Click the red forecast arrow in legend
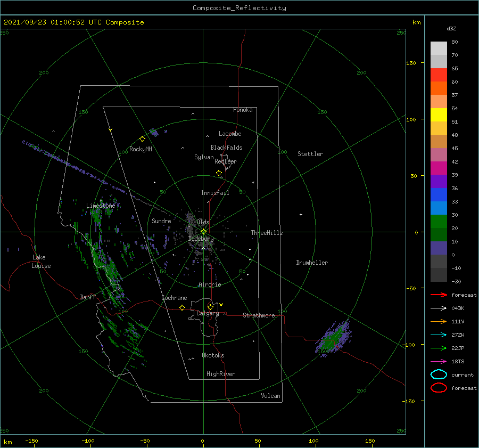The width and height of the screenshot is (479, 448). pyautogui.click(x=439, y=295)
